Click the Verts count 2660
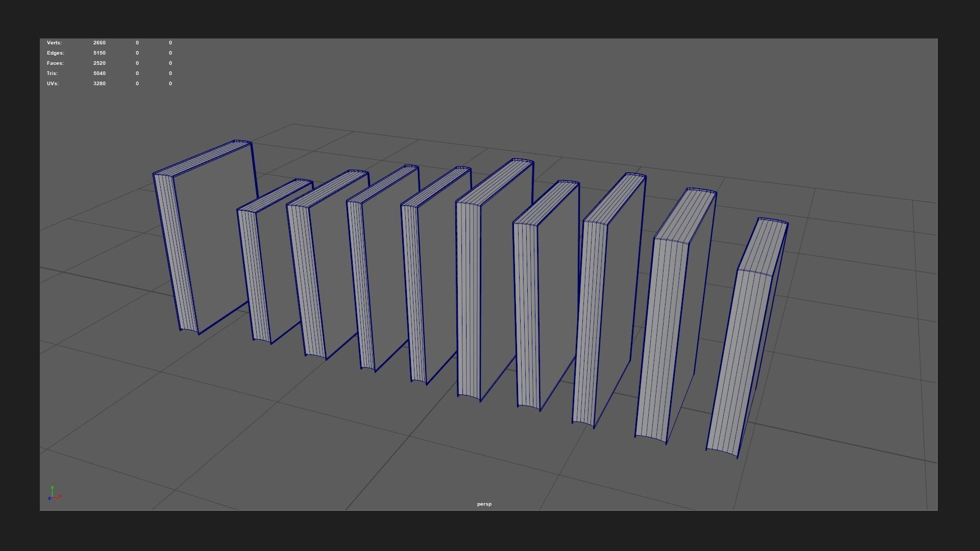This screenshot has width=980, height=551. 100,43
